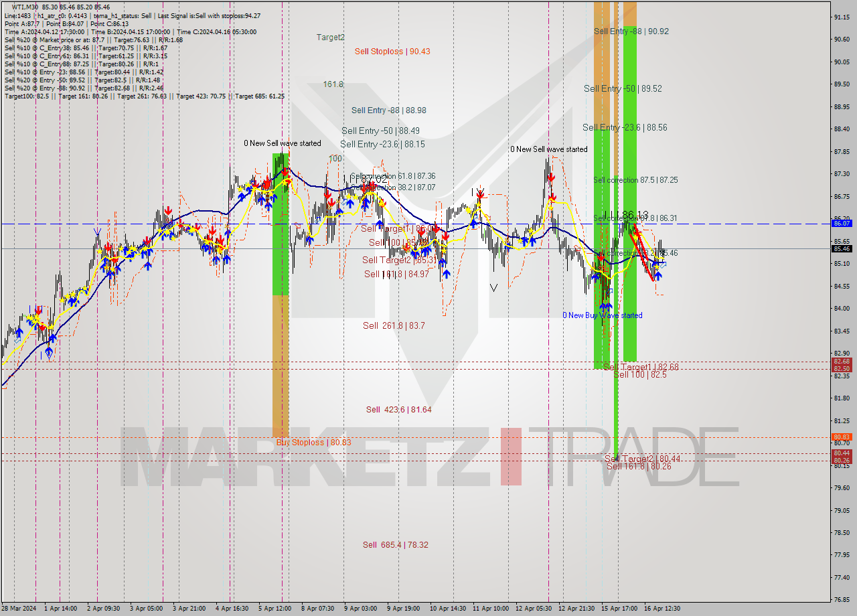
Task: Select the orange 80.83 price tag
Action: coord(842,437)
